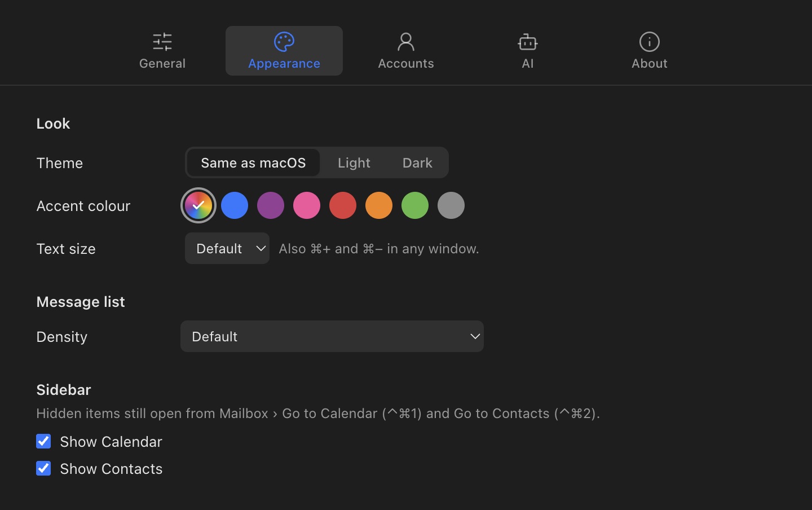Image resolution: width=812 pixels, height=510 pixels.
Task: Pick the pink accent colour
Action: pos(307,205)
